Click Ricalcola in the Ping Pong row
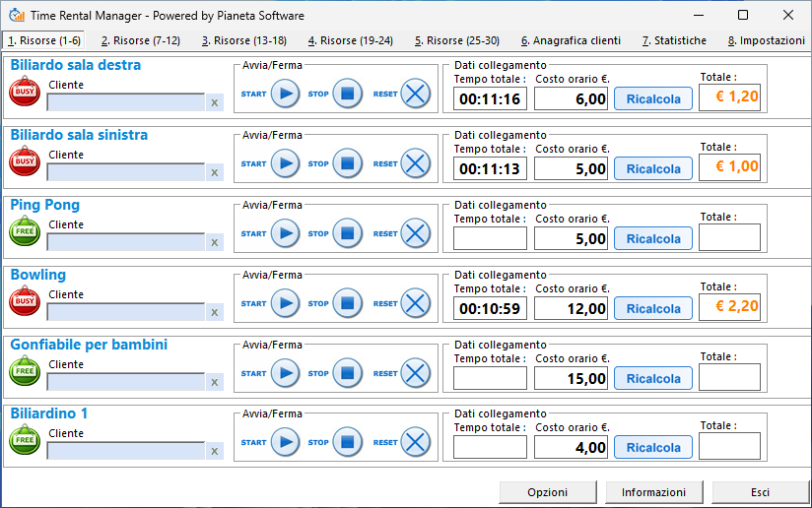812x508 pixels. pyautogui.click(x=653, y=238)
